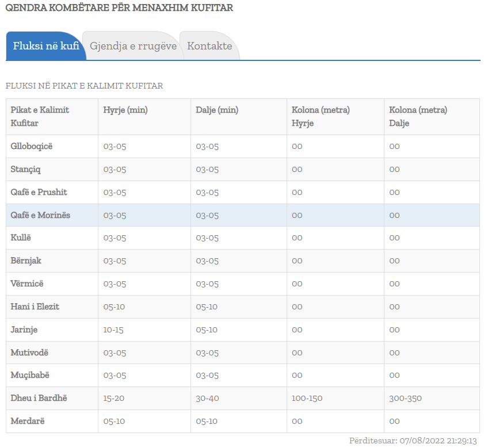The height and width of the screenshot is (448, 484).
Task: Open the Fluksi në kufi tab
Action: click(46, 46)
